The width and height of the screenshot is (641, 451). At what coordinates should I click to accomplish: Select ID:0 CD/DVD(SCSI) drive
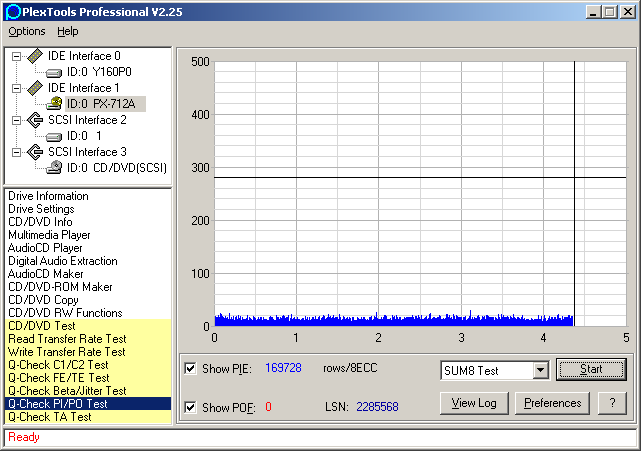point(117,168)
